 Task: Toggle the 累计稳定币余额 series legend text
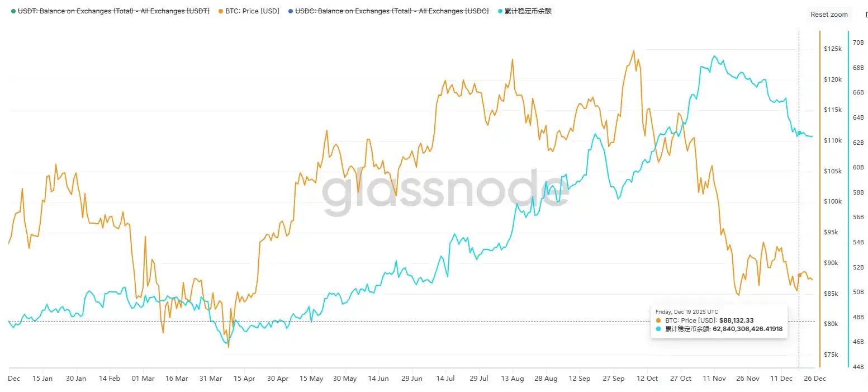[528, 11]
